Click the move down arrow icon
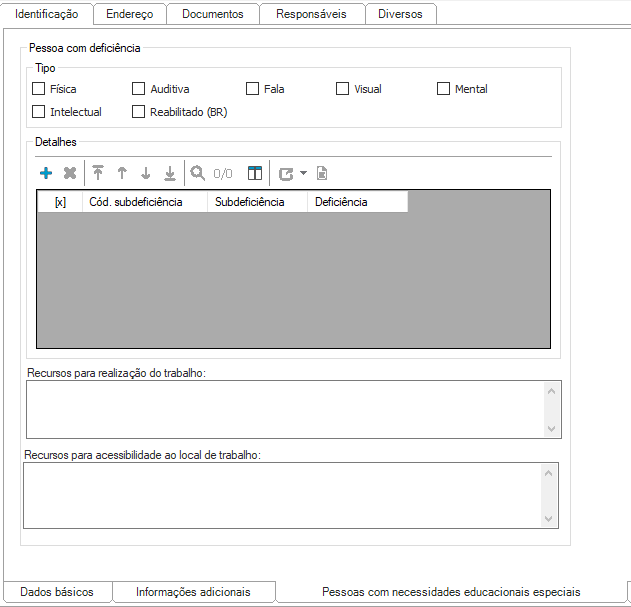Image resolution: width=631 pixels, height=607 pixels. coord(146,173)
